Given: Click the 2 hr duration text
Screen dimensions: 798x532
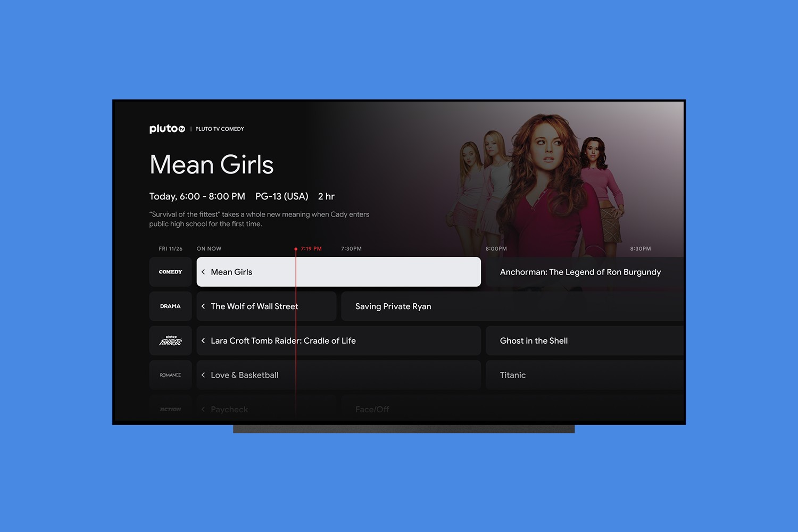Looking at the screenshot, I should [x=326, y=196].
